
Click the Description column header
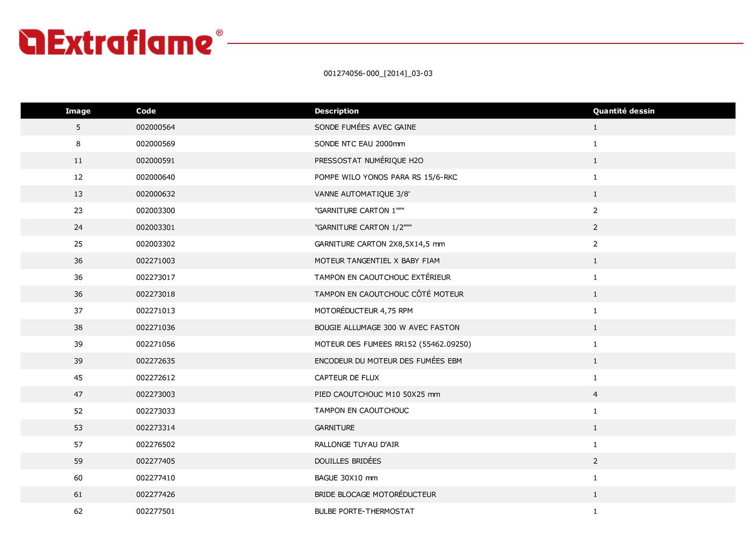(336, 111)
